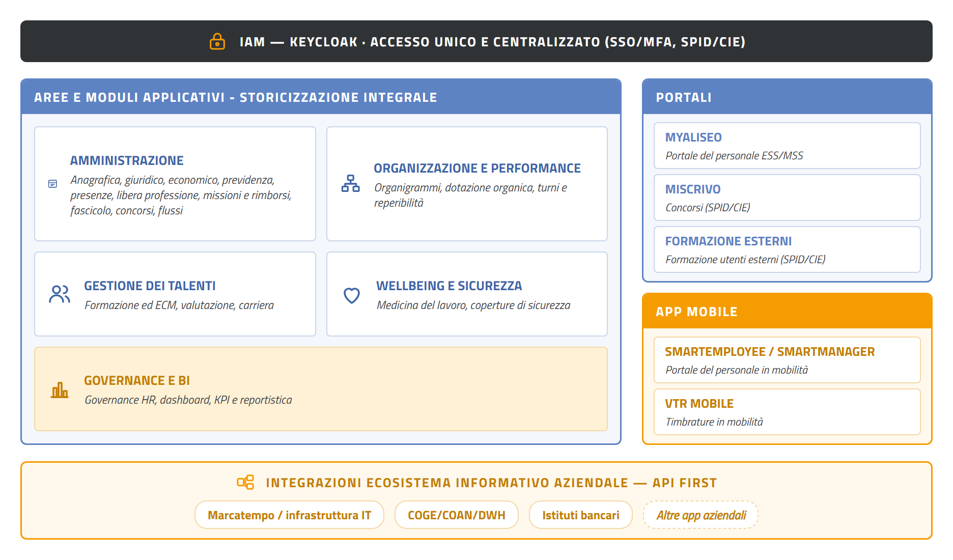
Task: Click the org chart icon for Organizzazione e Performance
Action: click(x=351, y=183)
